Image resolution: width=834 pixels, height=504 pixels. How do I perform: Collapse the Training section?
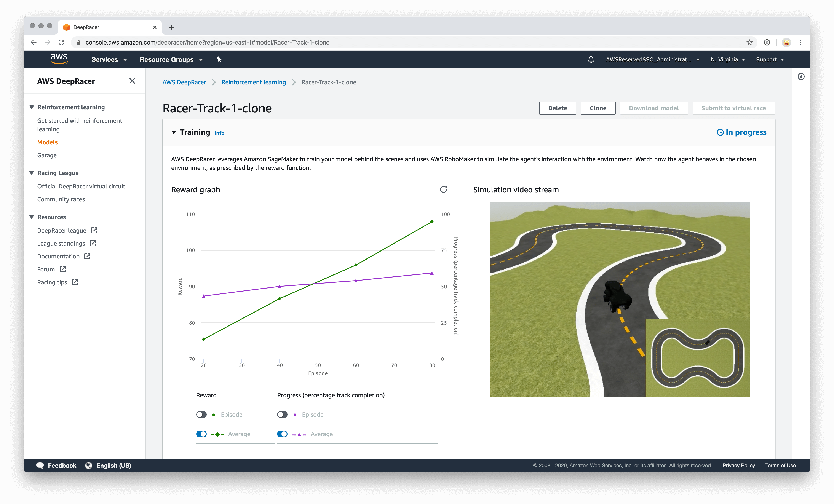(x=174, y=132)
